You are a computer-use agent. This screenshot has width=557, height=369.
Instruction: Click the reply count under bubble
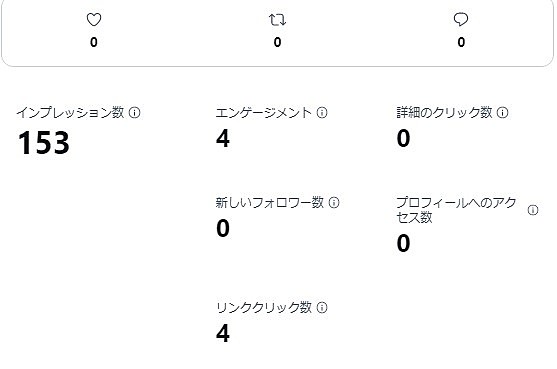tap(461, 42)
